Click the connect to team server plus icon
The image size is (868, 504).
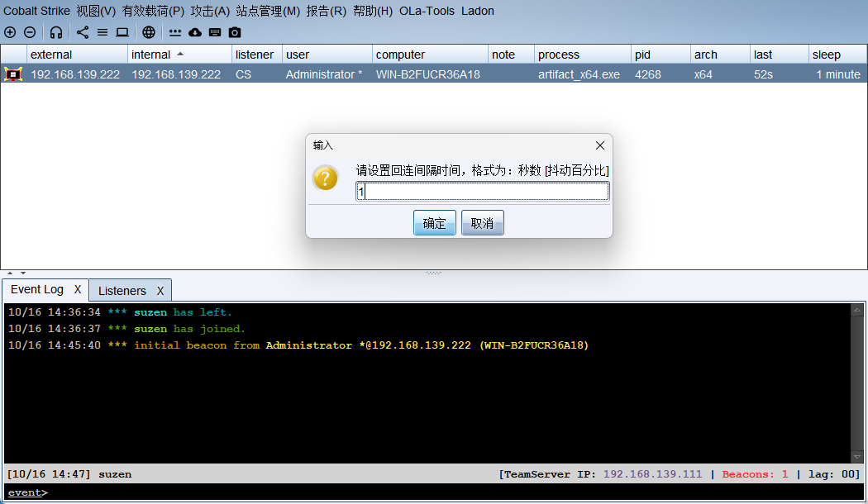click(10, 33)
